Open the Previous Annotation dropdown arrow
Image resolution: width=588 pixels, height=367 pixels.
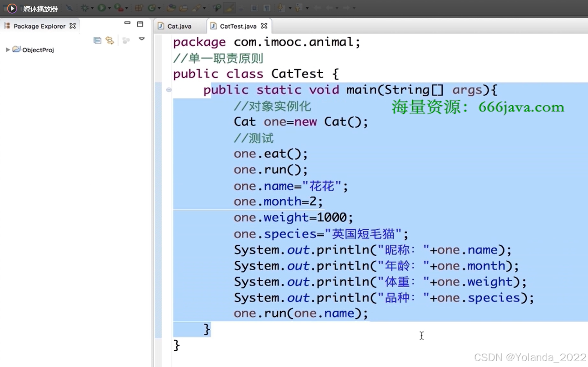click(307, 8)
